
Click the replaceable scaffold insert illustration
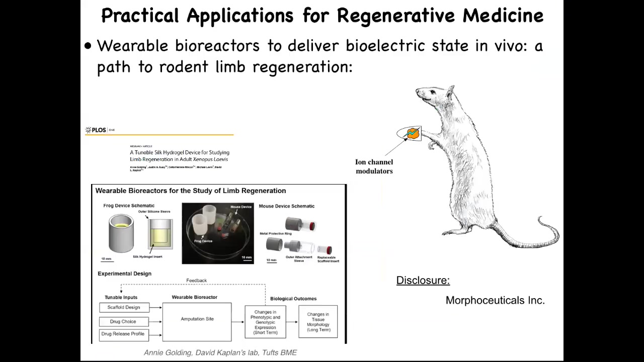coord(326,249)
